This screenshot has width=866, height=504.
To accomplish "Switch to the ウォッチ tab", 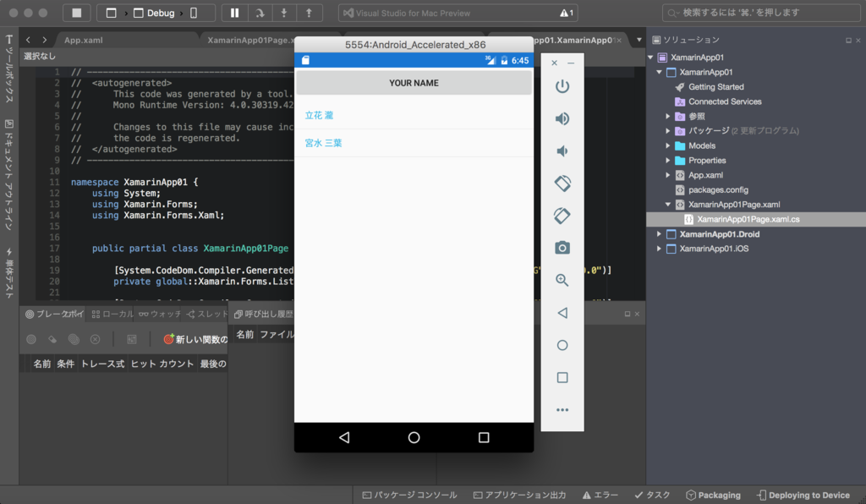I will 160,314.
